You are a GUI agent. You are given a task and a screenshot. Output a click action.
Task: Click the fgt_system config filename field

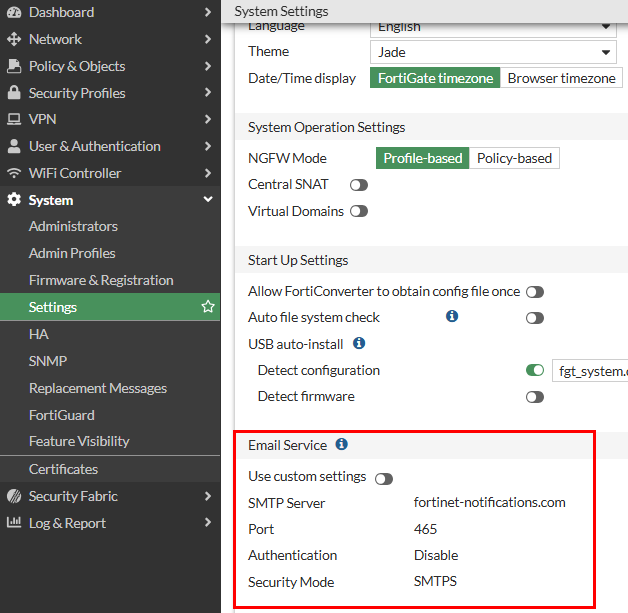pyautogui.click(x=590, y=371)
